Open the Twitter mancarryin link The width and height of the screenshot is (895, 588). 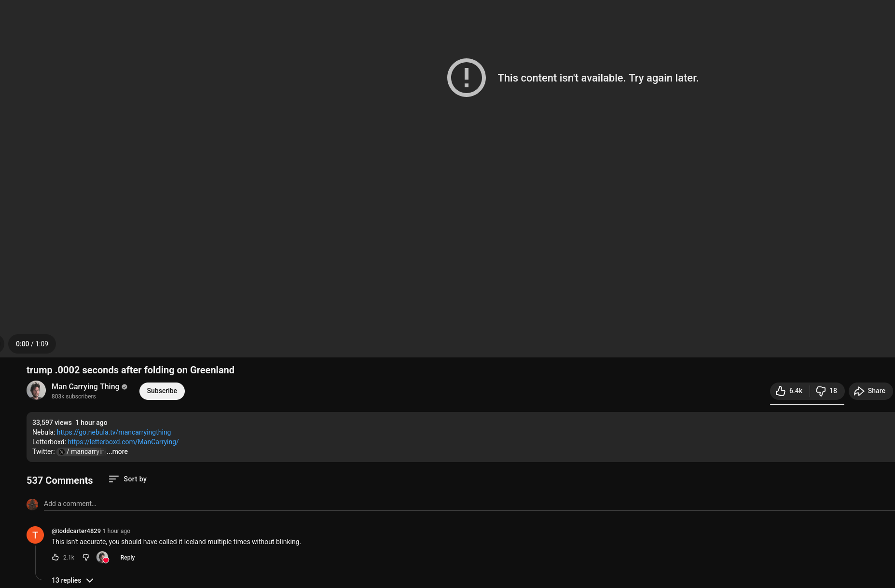81,451
